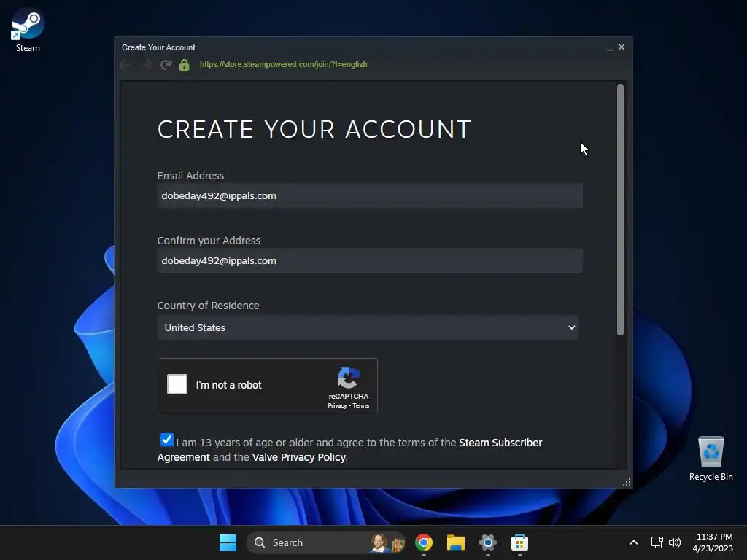This screenshot has height=560, width=747.
Task: Click the window resize grip icon
Action: click(x=627, y=482)
